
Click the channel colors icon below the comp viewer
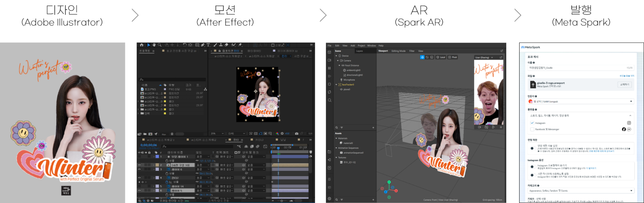[x=277, y=133]
